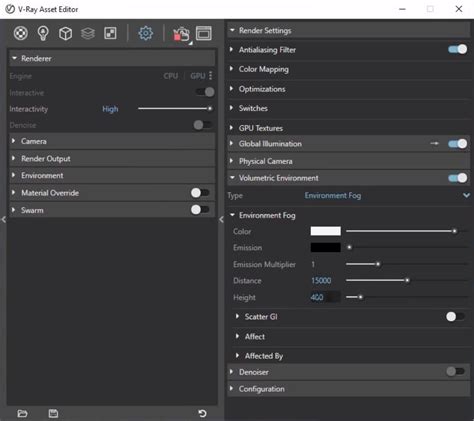Open the Render Elements layers icon

(x=88, y=33)
